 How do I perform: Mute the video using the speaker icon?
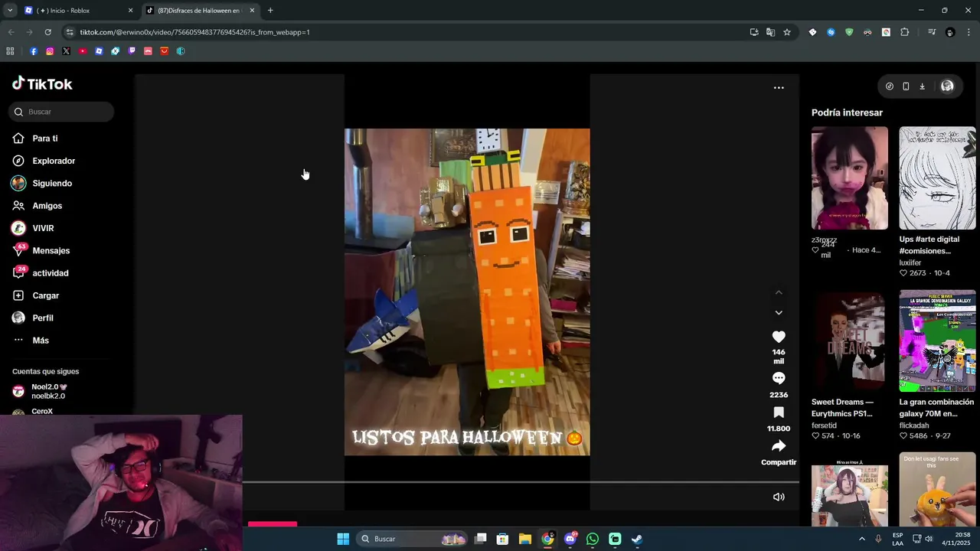coord(779,497)
